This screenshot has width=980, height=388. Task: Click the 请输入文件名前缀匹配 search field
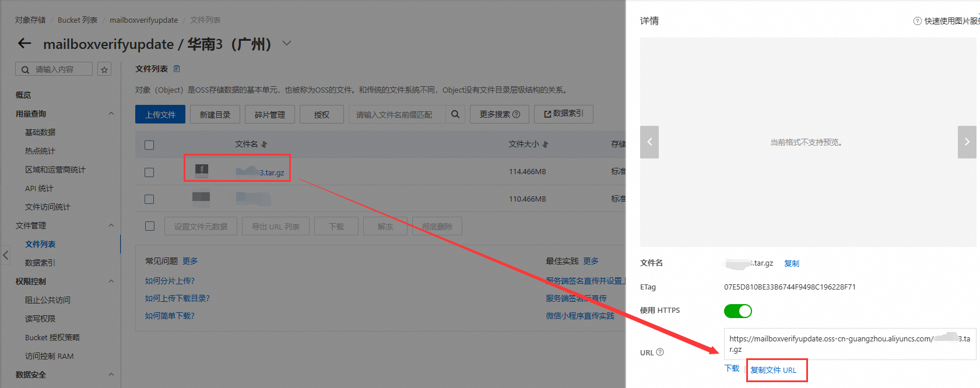(396, 115)
